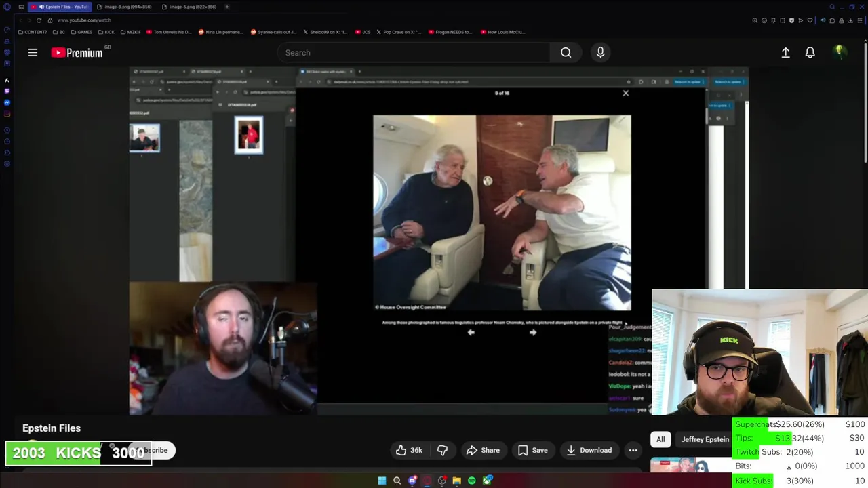Viewport: 868px width, 488px height.
Task: Close the image lightbox with X
Action: click(x=626, y=93)
